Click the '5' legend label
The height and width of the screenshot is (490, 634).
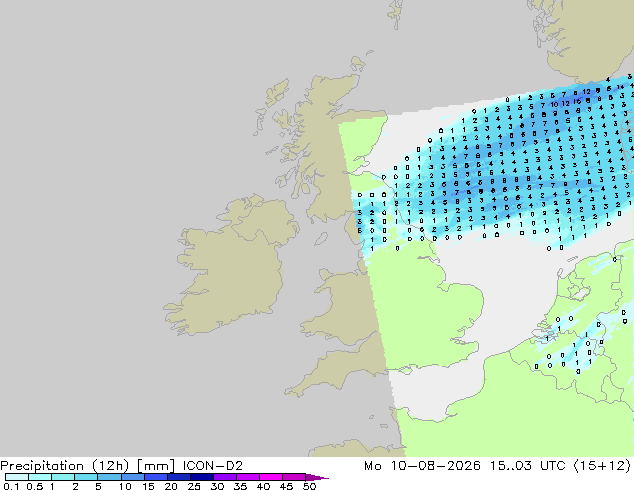point(98,486)
